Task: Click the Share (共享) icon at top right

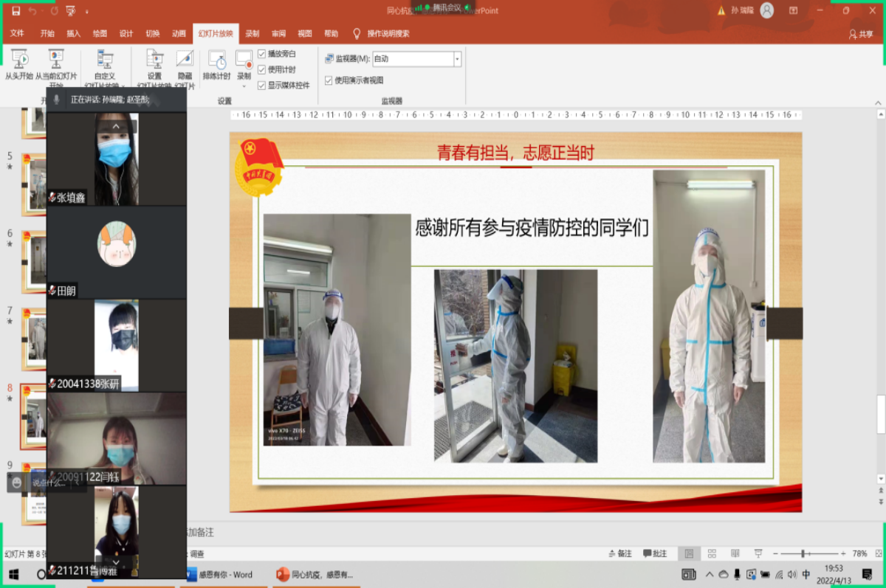Action: 861,34
